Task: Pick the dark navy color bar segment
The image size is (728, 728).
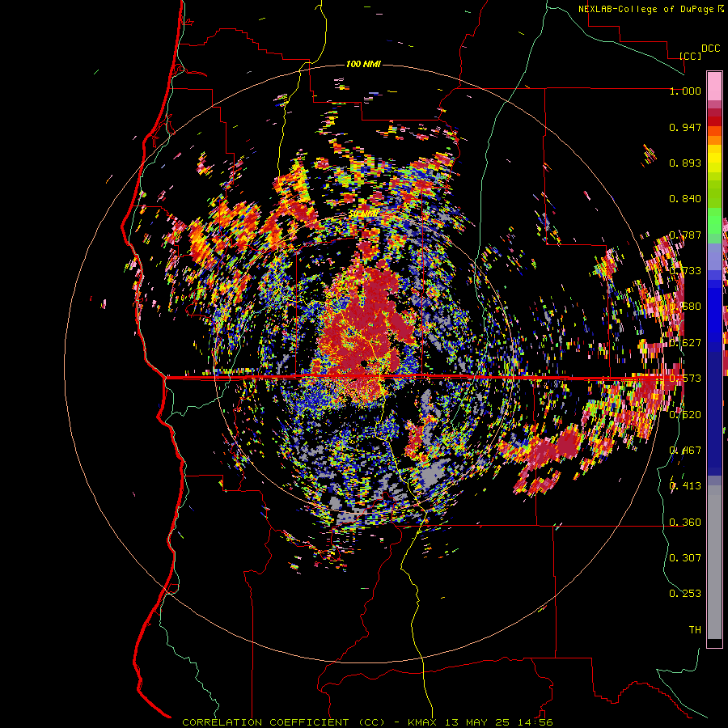Action: click(x=714, y=408)
